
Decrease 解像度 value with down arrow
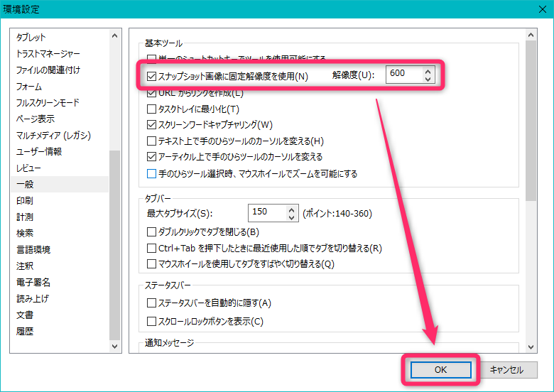click(427, 79)
